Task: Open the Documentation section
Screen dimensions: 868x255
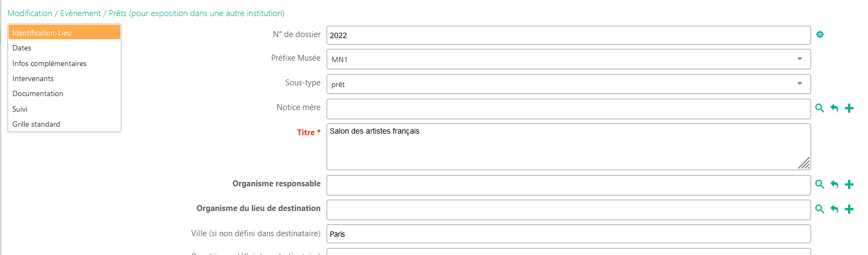Action: (38, 93)
